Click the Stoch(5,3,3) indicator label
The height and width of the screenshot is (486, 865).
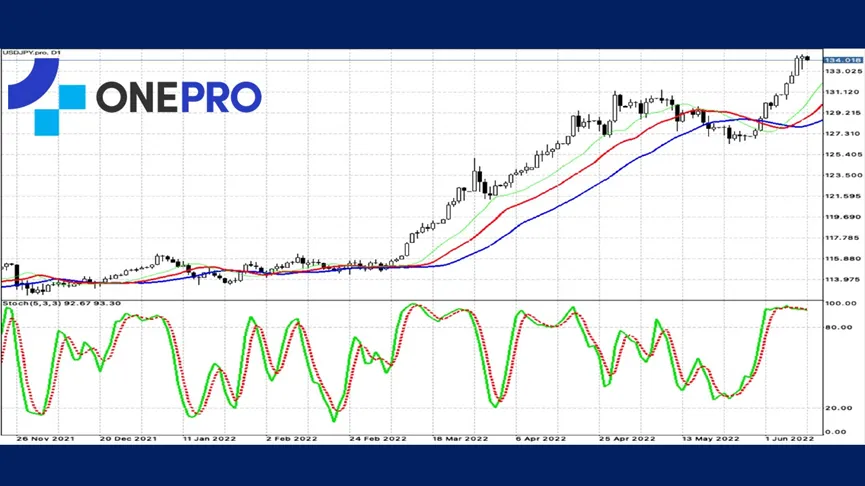click(61, 303)
